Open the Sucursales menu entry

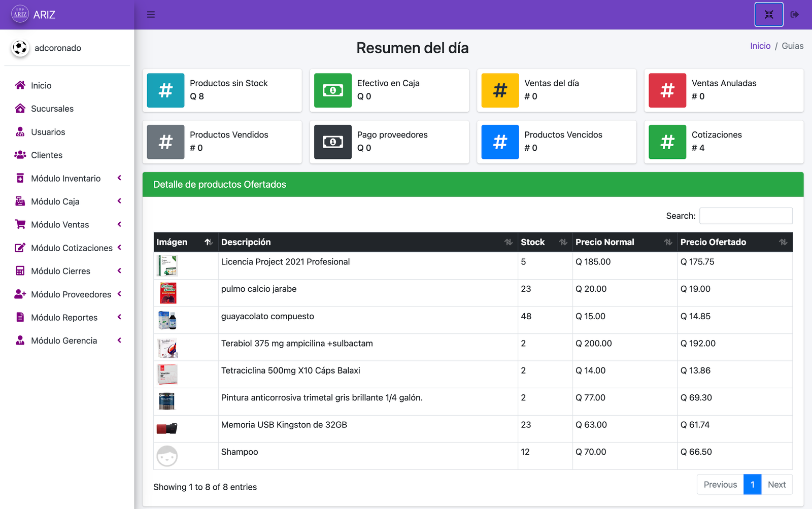(x=67, y=109)
